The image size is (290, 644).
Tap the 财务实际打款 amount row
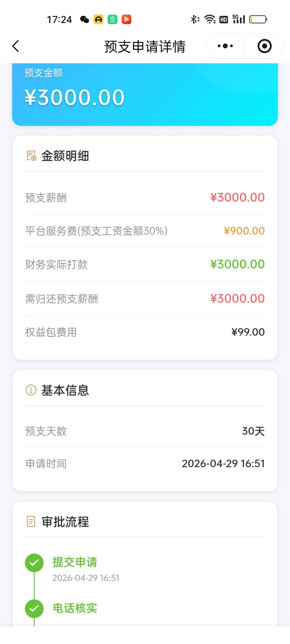tap(145, 264)
